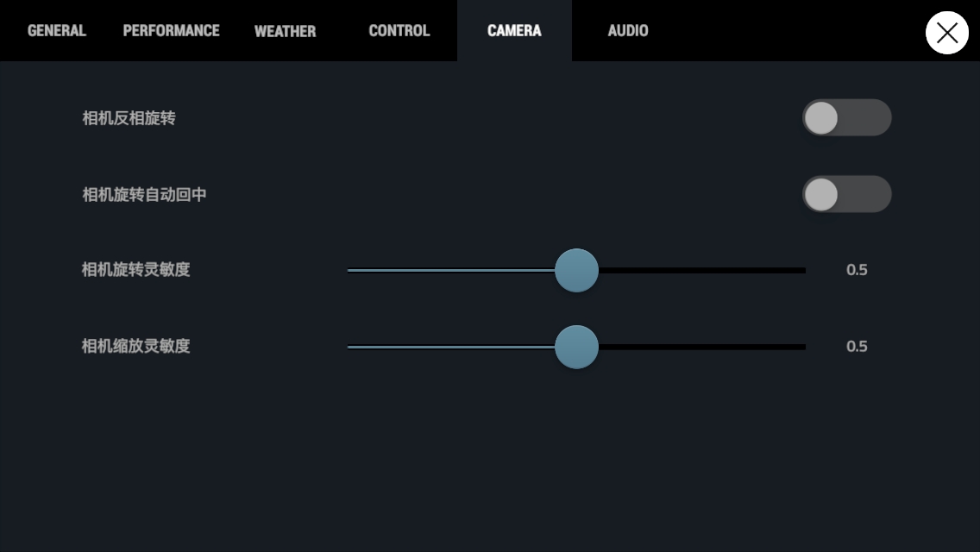Click the 相机旋转灵敏度 setting label
This screenshot has height=552, width=980.
(x=135, y=269)
